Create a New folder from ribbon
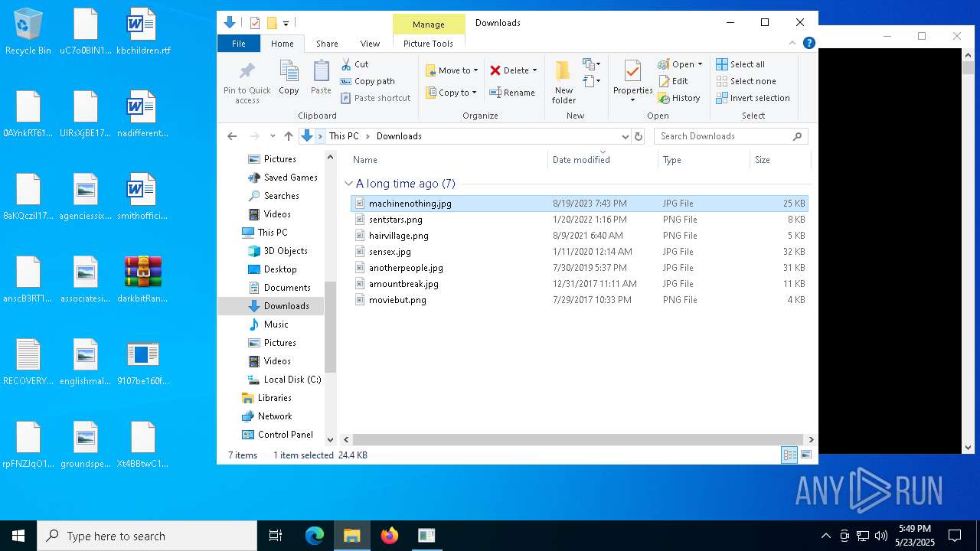The image size is (980, 551). [x=563, y=83]
